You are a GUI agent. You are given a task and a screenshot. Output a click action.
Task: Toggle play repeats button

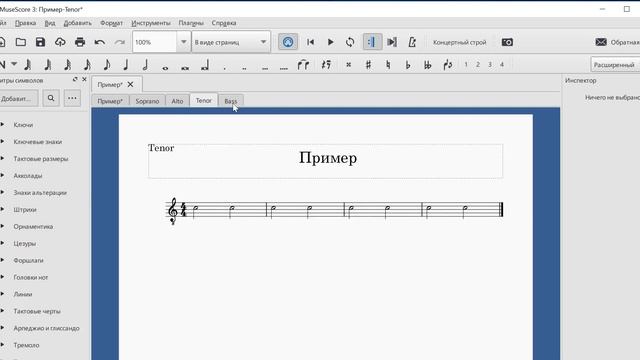372,42
